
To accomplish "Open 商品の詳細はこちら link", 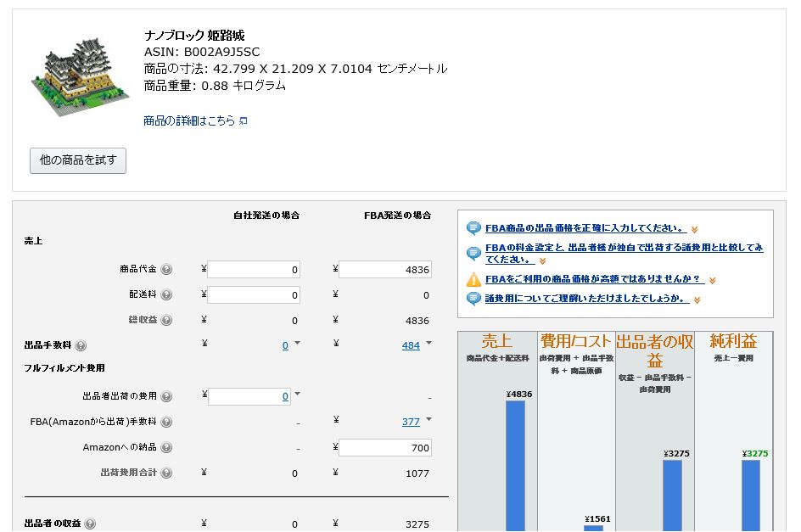I will (189, 120).
